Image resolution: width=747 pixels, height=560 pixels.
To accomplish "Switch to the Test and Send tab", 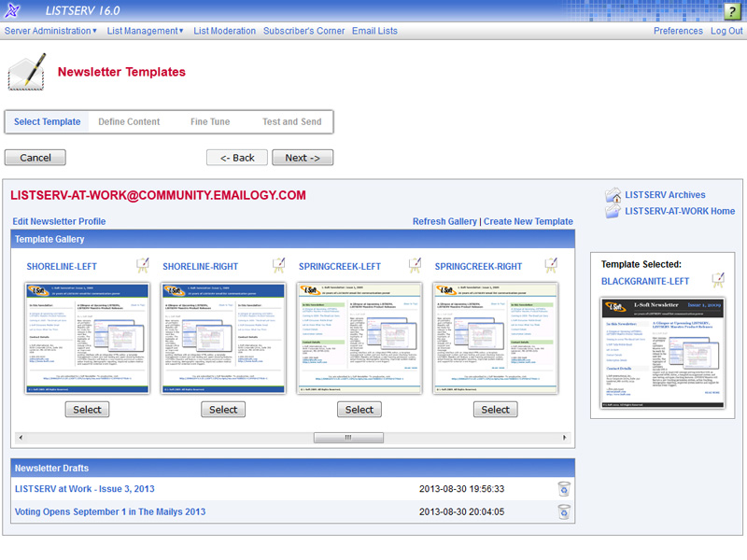I will pyautogui.click(x=292, y=122).
